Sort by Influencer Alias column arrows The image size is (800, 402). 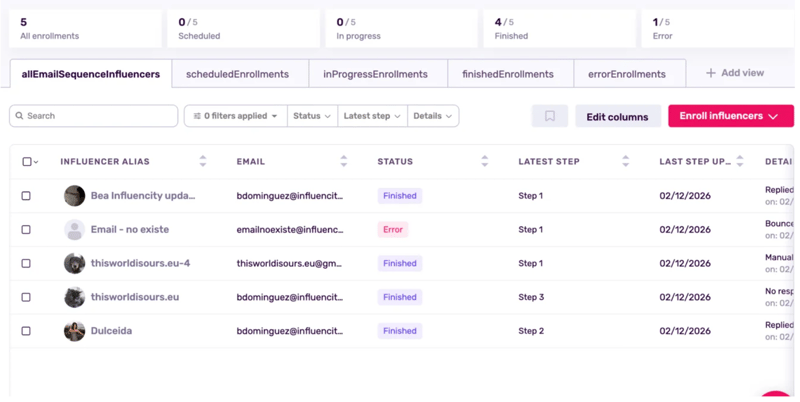pyautogui.click(x=203, y=161)
